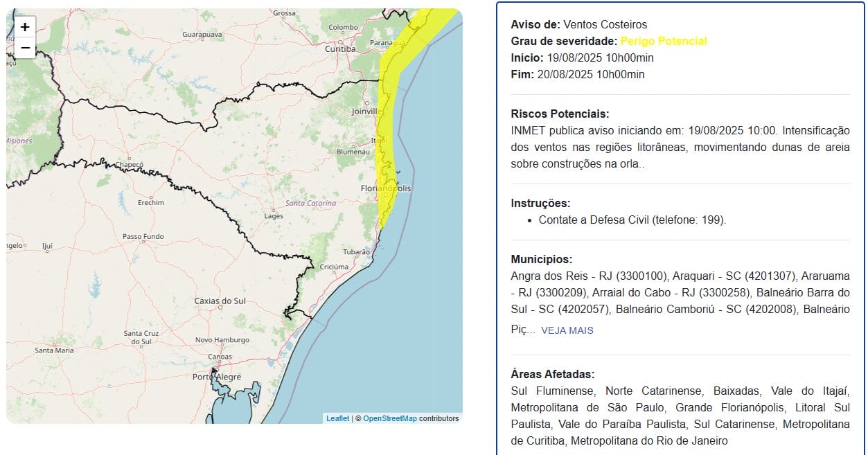
Task: Click Florianópolis label on the map
Action: pos(386,188)
